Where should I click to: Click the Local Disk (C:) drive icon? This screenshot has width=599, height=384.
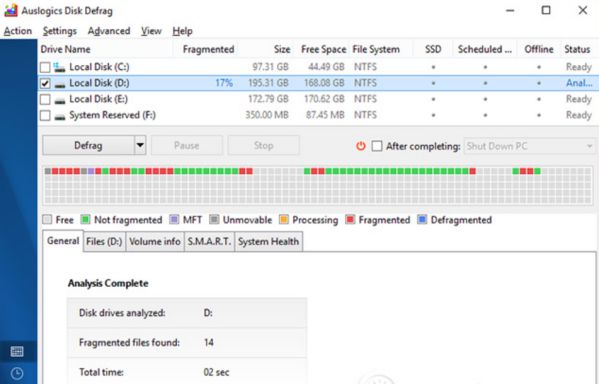point(59,67)
